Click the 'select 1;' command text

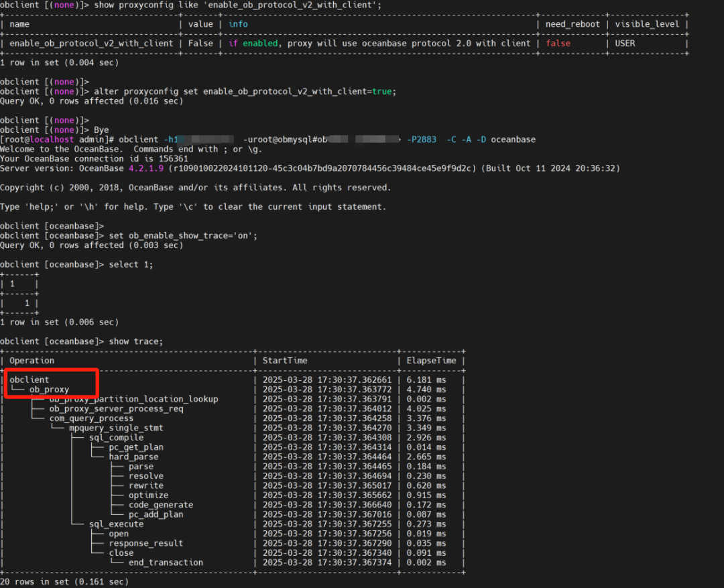(131, 264)
